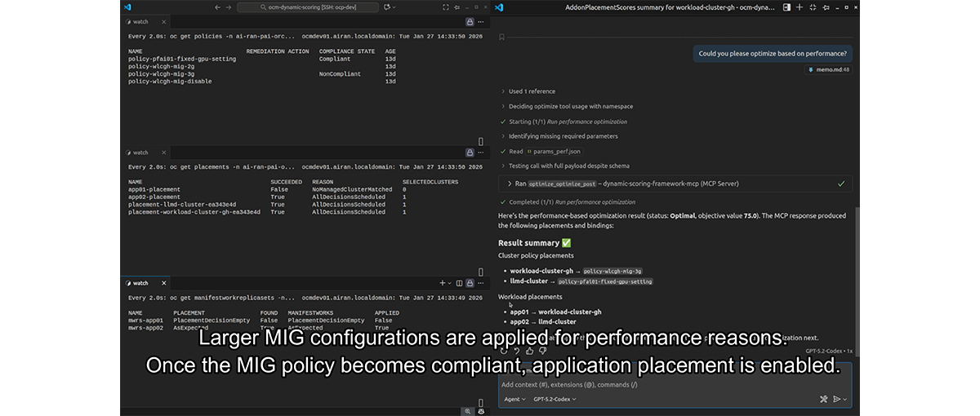The width and height of the screenshot is (980, 416).
Task: Click the new chat plus icon
Action: click(x=800, y=7)
